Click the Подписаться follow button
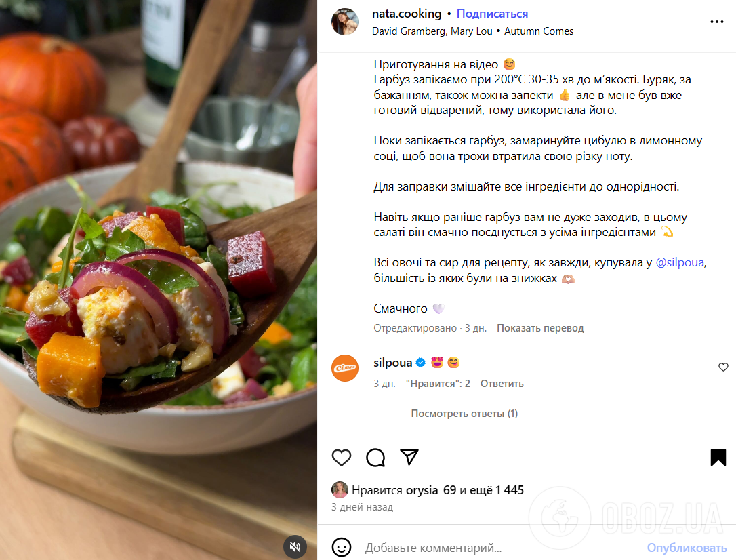 click(492, 14)
